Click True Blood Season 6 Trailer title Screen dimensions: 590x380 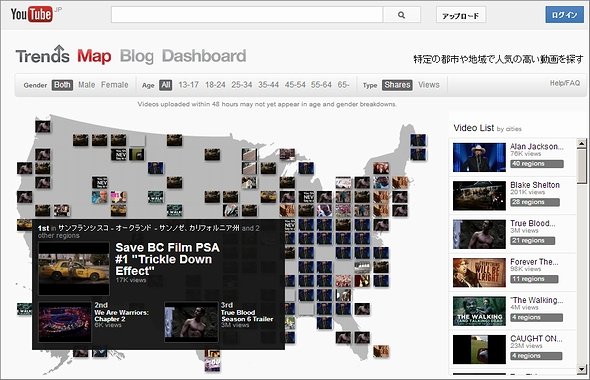[247, 316]
